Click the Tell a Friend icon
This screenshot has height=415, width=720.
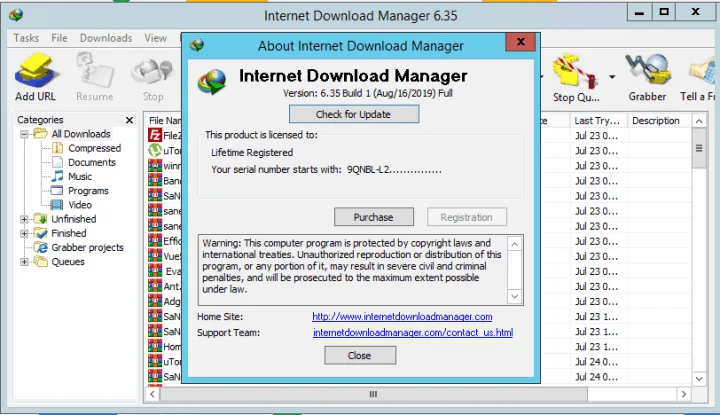click(699, 77)
